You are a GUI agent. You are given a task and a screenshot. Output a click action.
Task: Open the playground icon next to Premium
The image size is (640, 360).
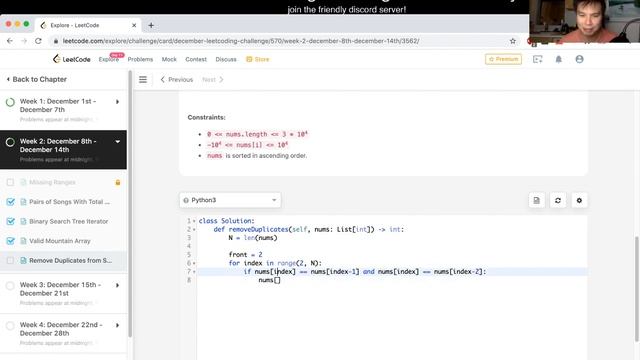538,59
